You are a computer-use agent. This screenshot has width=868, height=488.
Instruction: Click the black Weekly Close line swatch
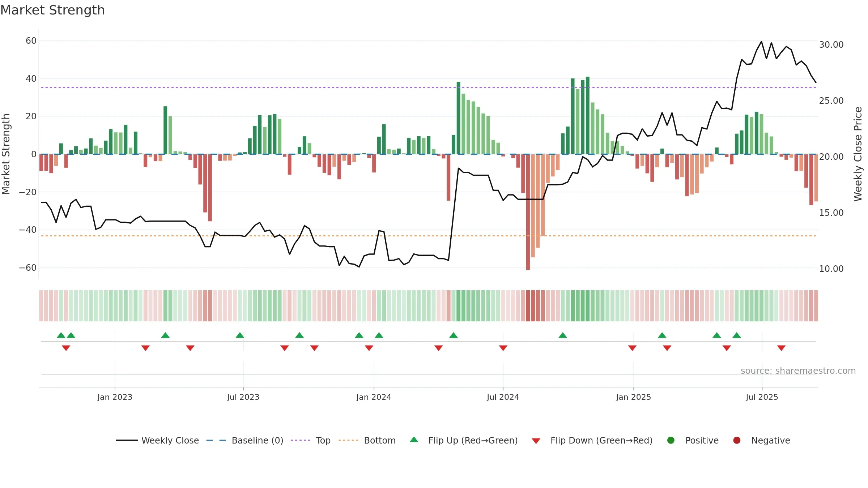(x=127, y=440)
